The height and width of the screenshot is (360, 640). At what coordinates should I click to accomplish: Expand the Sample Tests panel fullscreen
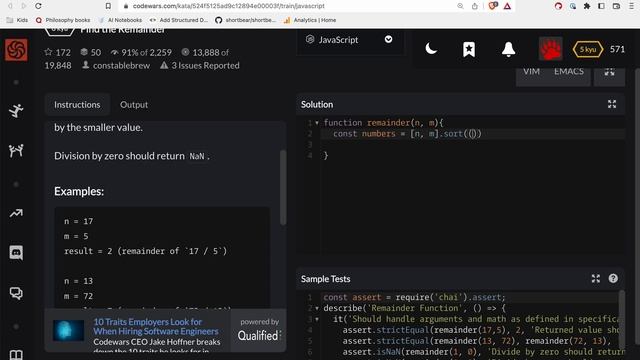[x=596, y=279]
